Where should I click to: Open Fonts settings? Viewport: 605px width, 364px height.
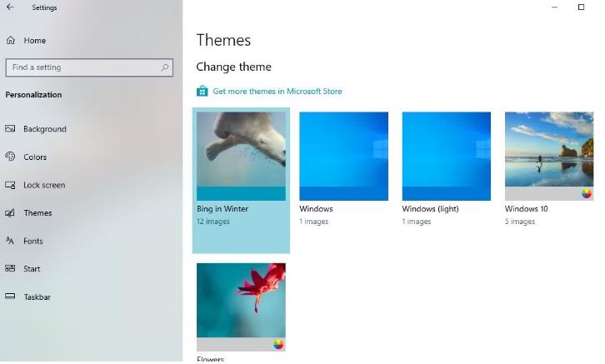[33, 241]
